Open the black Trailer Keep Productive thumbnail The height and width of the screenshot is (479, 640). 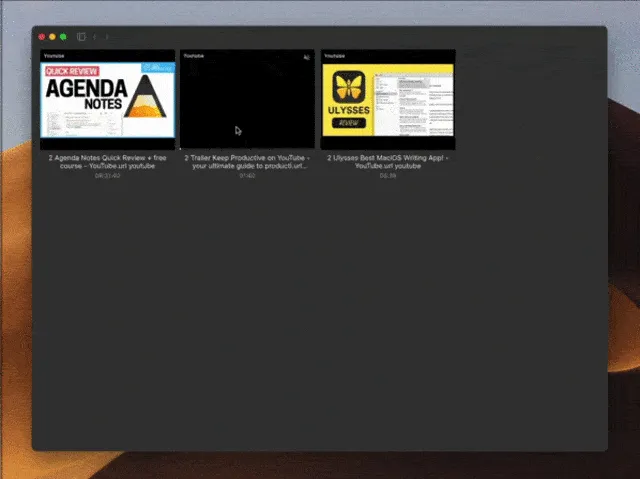coord(247,99)
